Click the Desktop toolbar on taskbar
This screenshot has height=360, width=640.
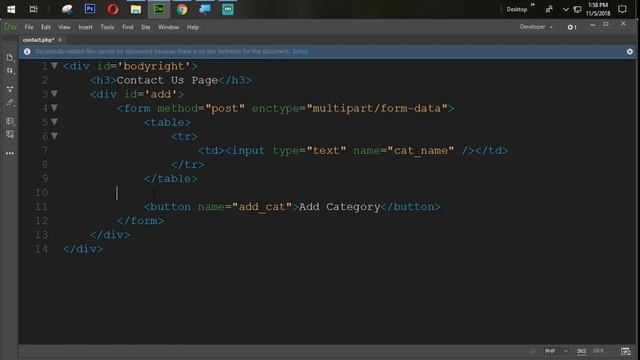click(x=517, y=9)
